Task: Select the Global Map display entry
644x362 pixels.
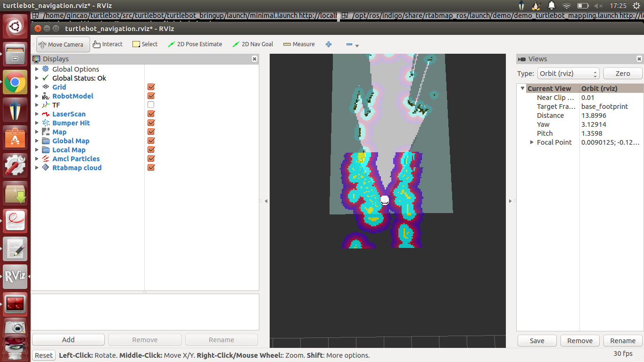Action: click(71, 141)
